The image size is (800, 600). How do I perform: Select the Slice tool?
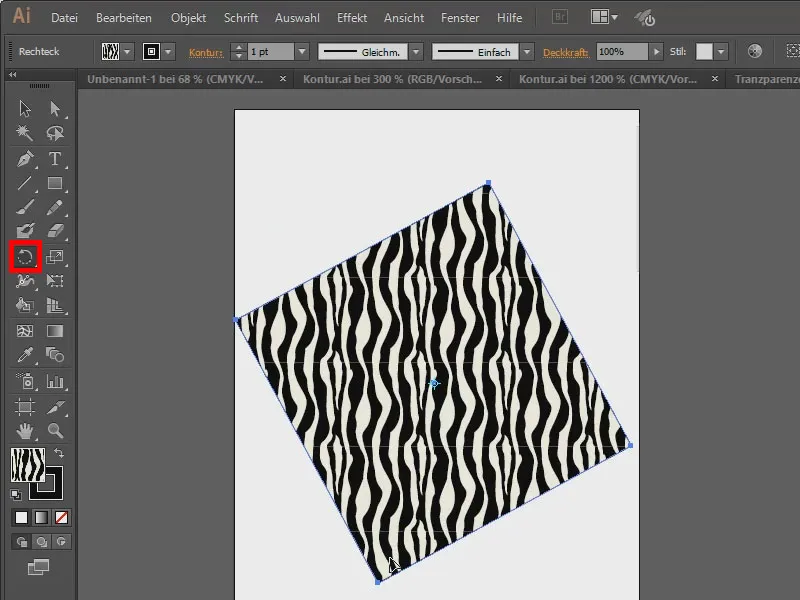[x=55, y=407]
